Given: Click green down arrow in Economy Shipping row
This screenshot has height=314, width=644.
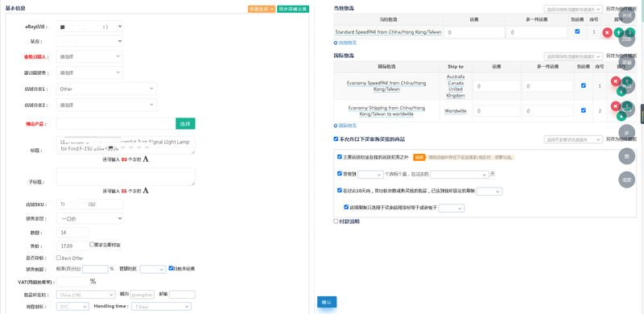Looking at the screenshot, I should tap(621, 116).
